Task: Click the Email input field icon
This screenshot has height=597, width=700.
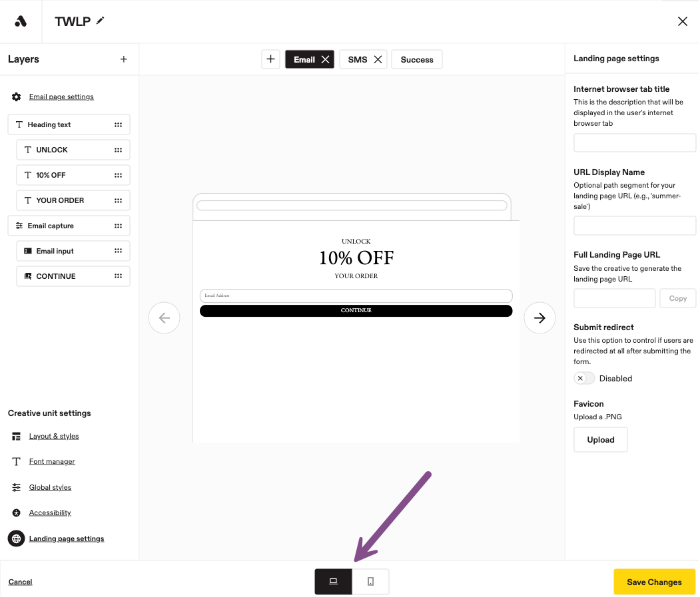Action: pos(28,251)
